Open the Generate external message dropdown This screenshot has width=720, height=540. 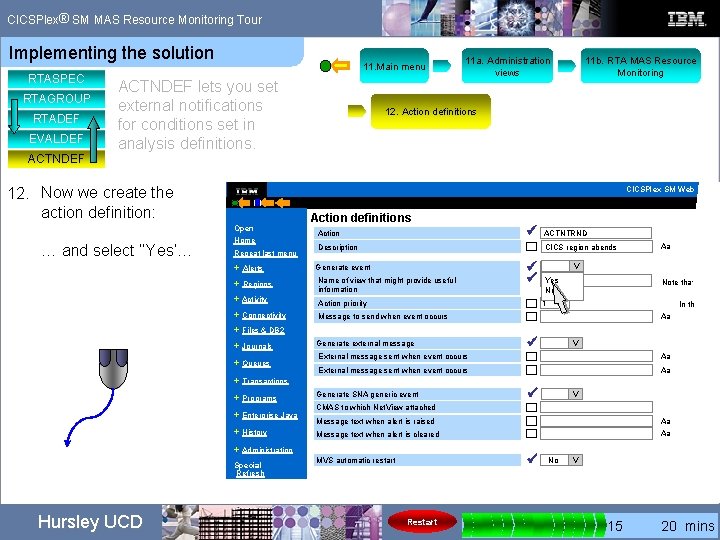(x=576, y=343)
